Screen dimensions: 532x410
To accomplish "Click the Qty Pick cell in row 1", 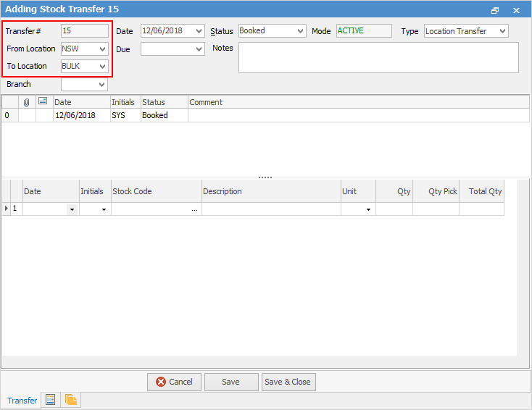I will click(436, 209).
